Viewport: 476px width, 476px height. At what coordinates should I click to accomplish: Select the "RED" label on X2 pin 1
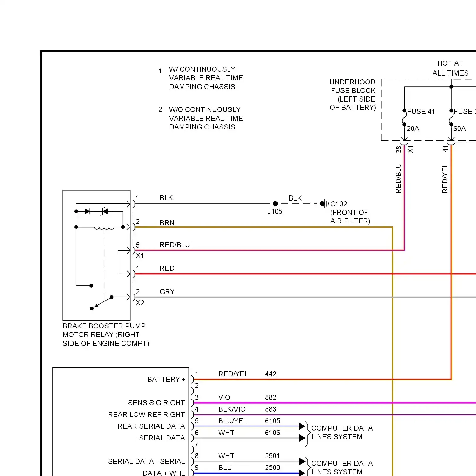pos(167,268)
